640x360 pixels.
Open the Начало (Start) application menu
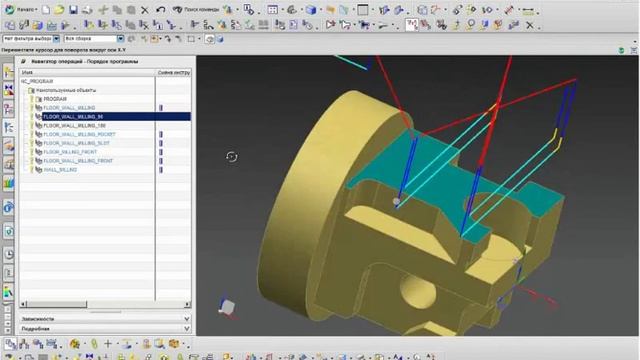20,9
